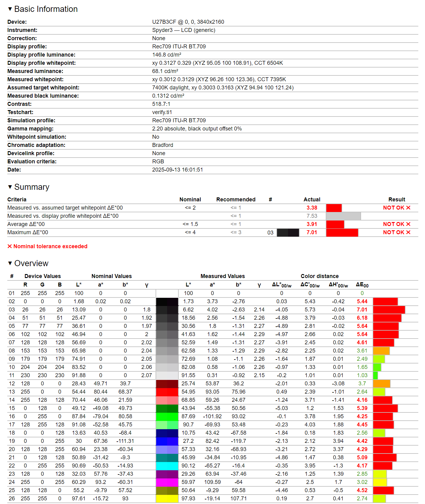Click the X icon before Nominal tolerance exceeded

click(x=10, y=246)
